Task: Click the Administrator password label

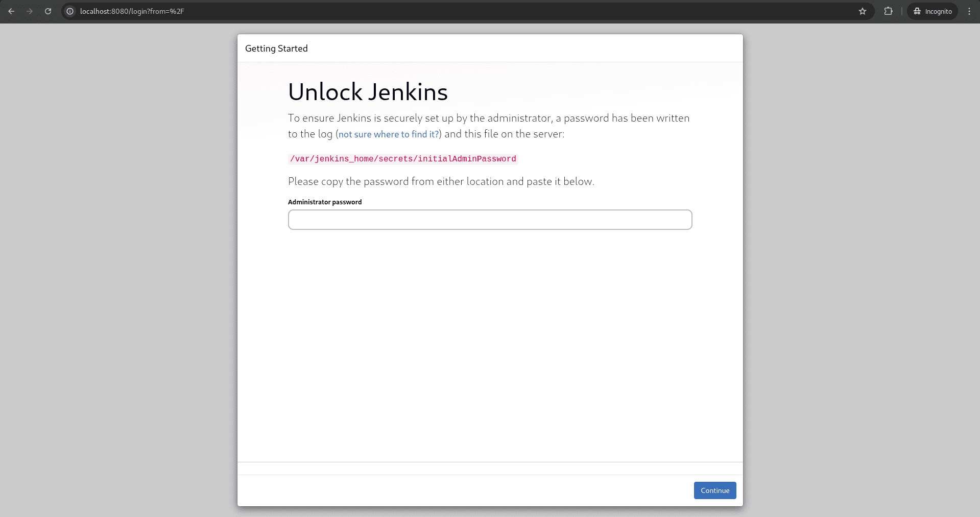Action: (324, 202)
